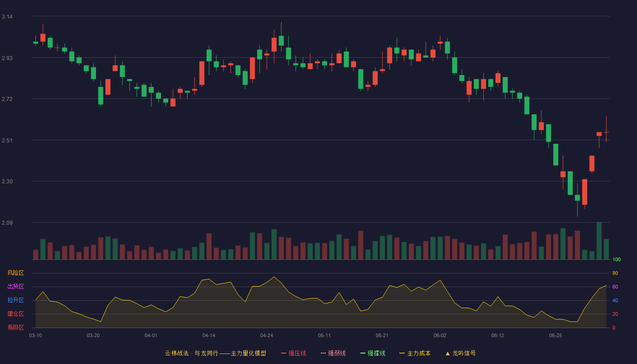
Task: Click the 04-24 date label
Action: tap(267, 335)
